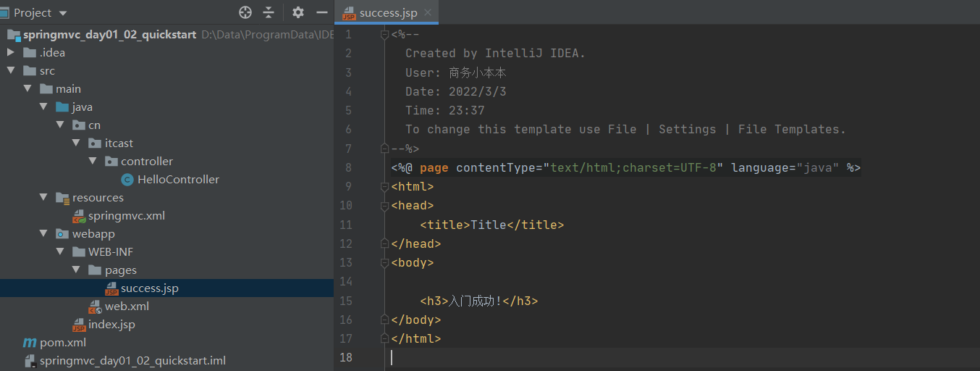The height and width of the screenshot is (371, 980).
Task: Select pom.xml in project tree
Action: point(63,343)
